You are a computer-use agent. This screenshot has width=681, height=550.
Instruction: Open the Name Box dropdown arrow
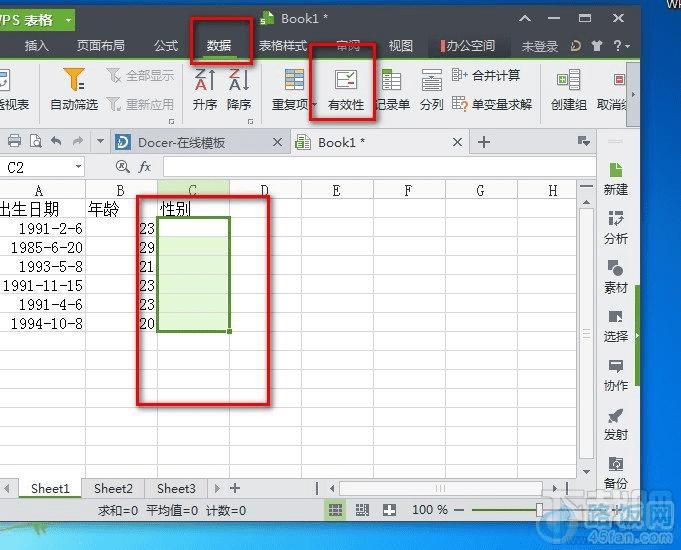78,166
